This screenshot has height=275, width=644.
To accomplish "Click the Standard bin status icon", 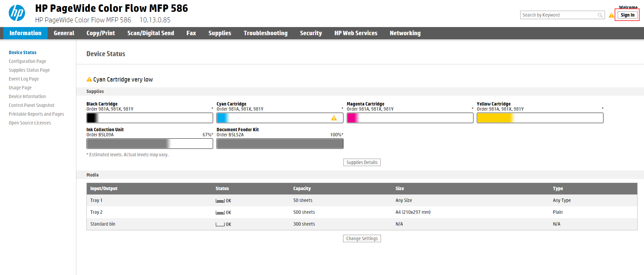I will coord(220,225).
